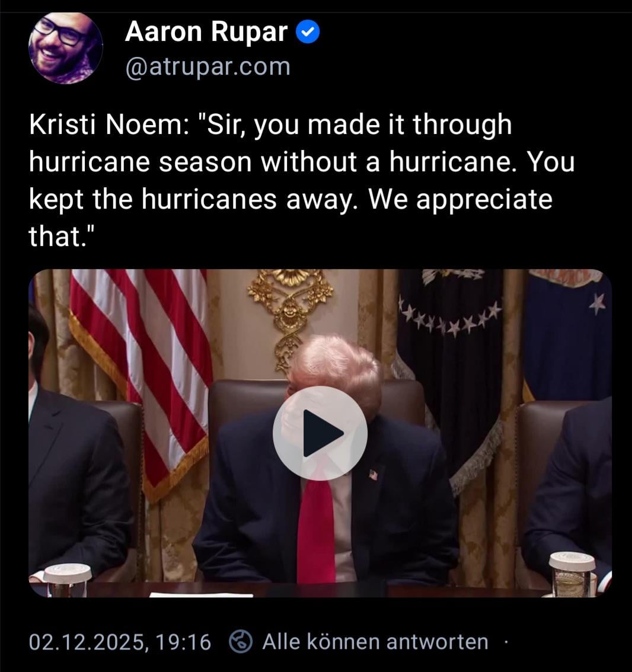Click the 19:16 time in timestamp
632x672 pixels.
[183, 642]
